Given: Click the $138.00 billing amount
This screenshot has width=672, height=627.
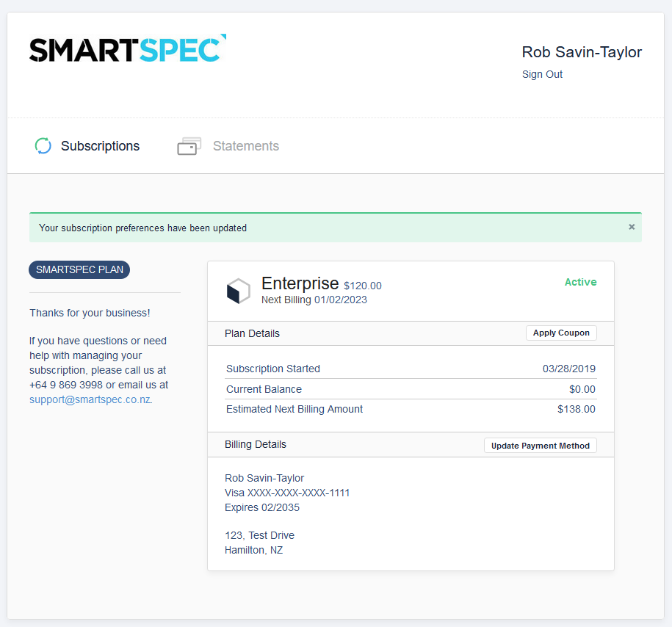Looking at the screenshot, I should point(576,409).
